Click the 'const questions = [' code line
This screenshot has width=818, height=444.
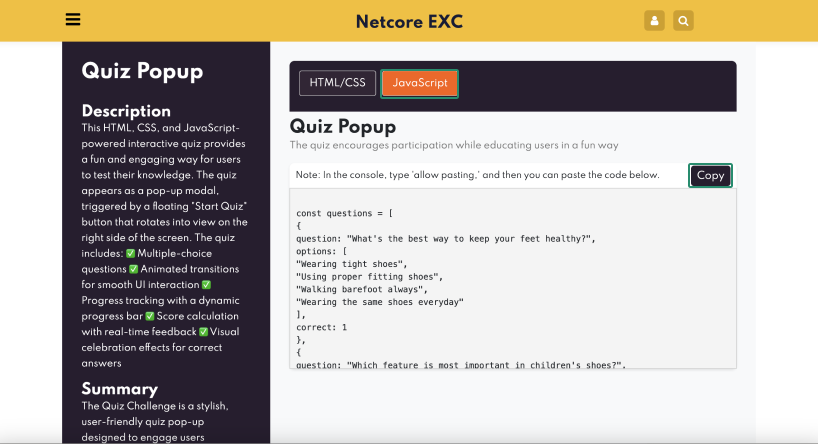pos(343,213)
